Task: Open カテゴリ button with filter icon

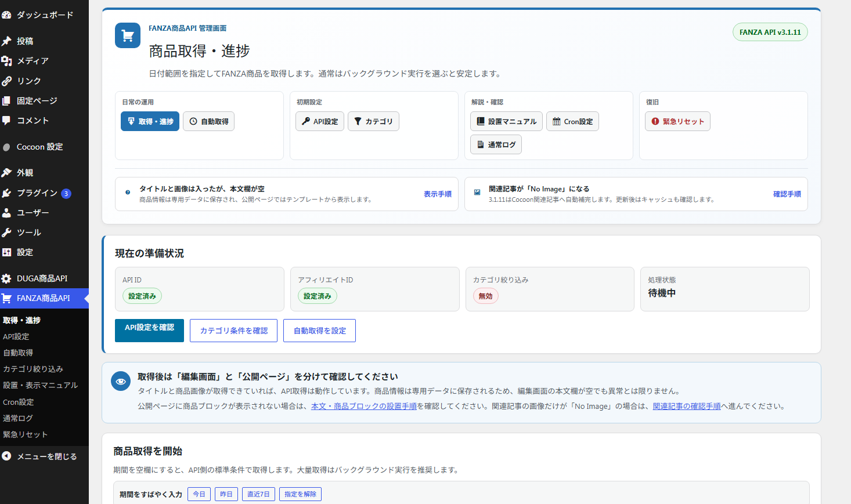Action: click(x=373, y=121)
